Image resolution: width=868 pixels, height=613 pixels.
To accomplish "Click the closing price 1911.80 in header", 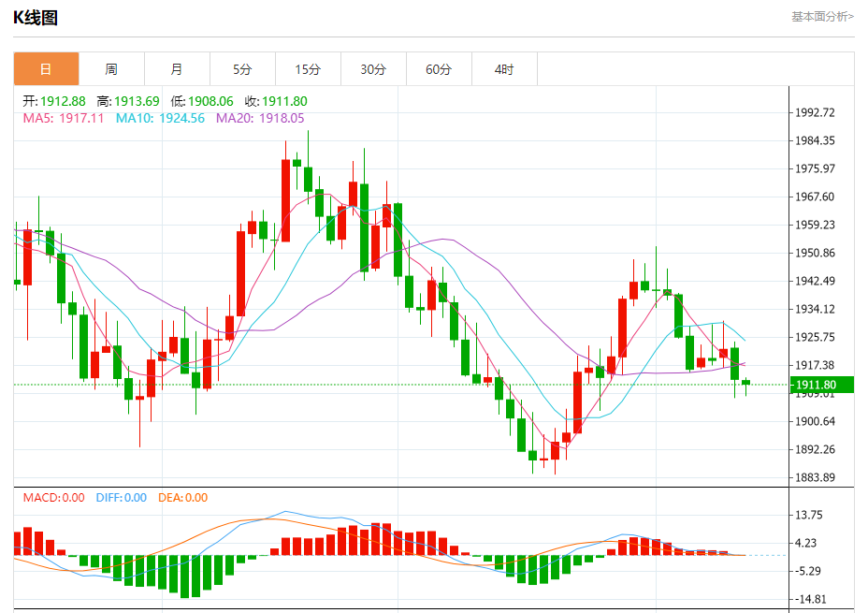I will tap(284, 101).
